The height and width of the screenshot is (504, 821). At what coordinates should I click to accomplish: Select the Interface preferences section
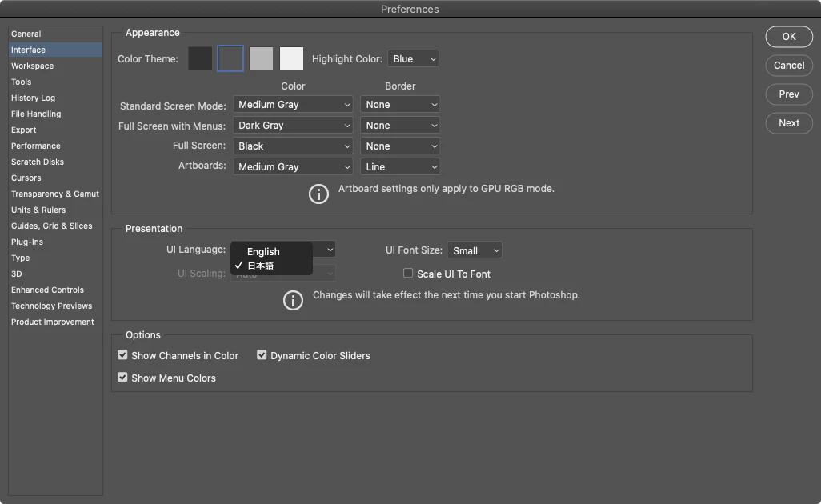point(55,50)
